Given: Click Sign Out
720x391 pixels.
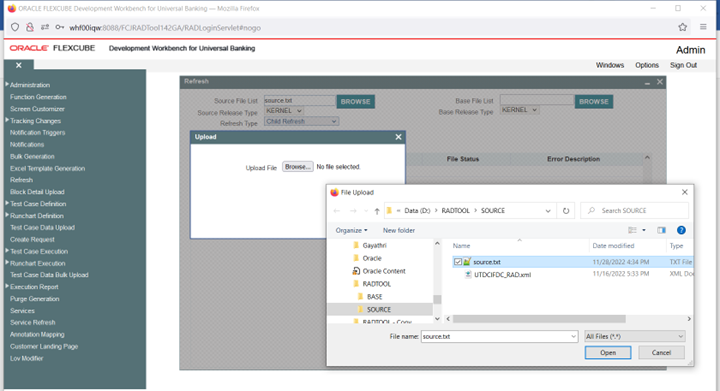Looking at the screenshot, I should point(683,65).
